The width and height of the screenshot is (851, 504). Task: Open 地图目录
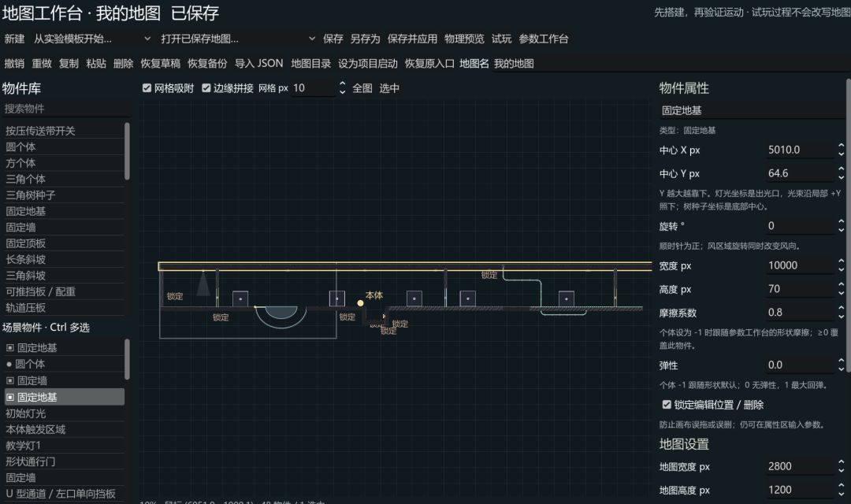(311, 64)
